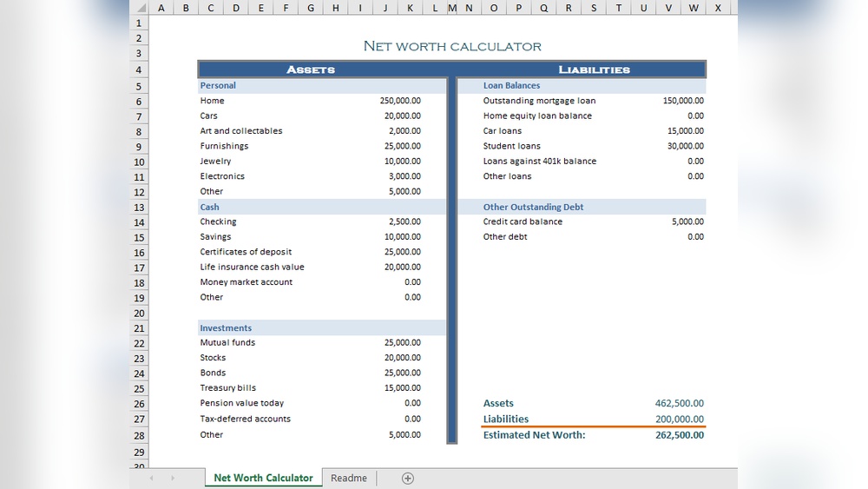Screen dimensions: 868x489
Task: Click the Mutual funds amount cell
Action: (402, 343)
